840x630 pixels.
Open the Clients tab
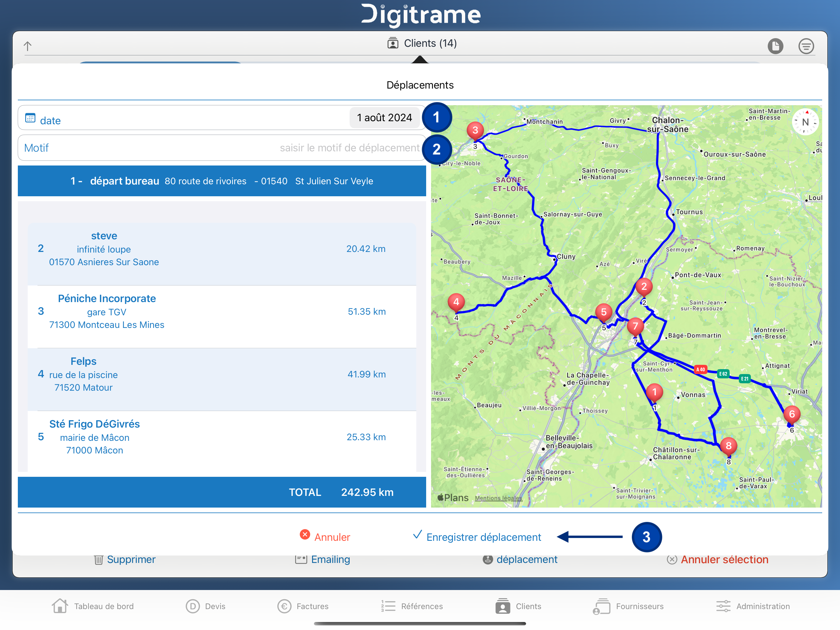[x=518, y=606]
